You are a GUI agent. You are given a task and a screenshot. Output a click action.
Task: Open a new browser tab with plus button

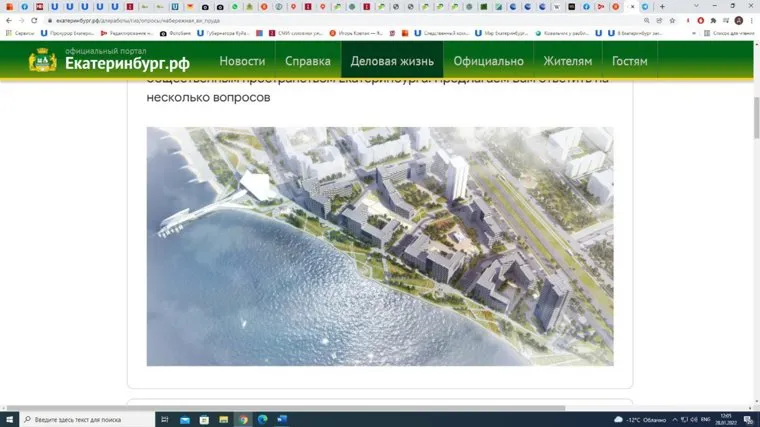(662, 7)
